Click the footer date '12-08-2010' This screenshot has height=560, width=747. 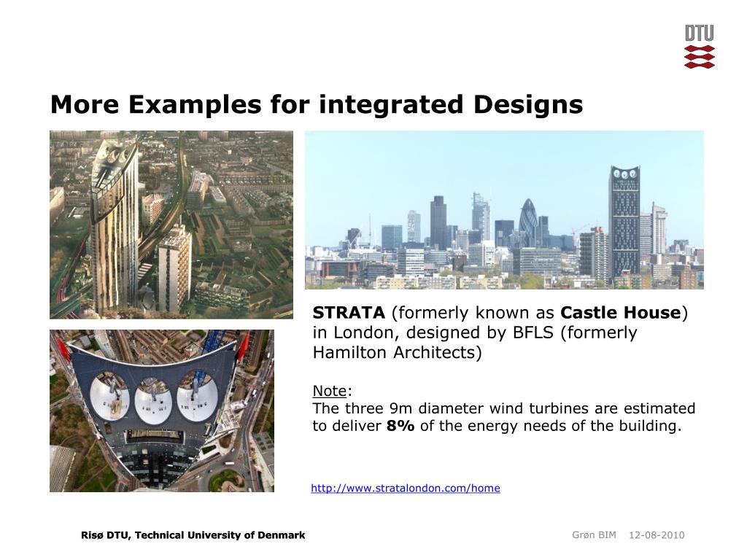(x=657, y=534)
